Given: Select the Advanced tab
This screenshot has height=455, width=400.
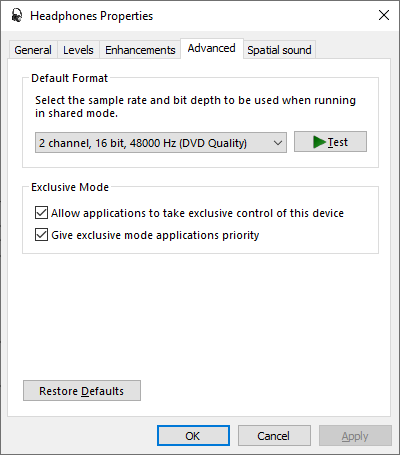Looking at the screenshot, I should coord(212,48).
